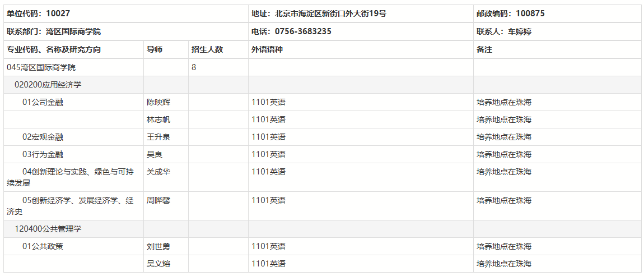
Task: Click the 单位代码 10027 header cell
Action: 39,13
